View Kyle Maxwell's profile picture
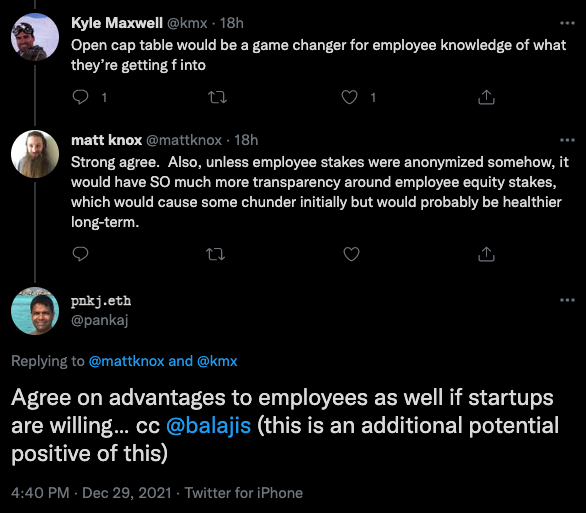Screen dimensions: 586x513 (35, 37)
